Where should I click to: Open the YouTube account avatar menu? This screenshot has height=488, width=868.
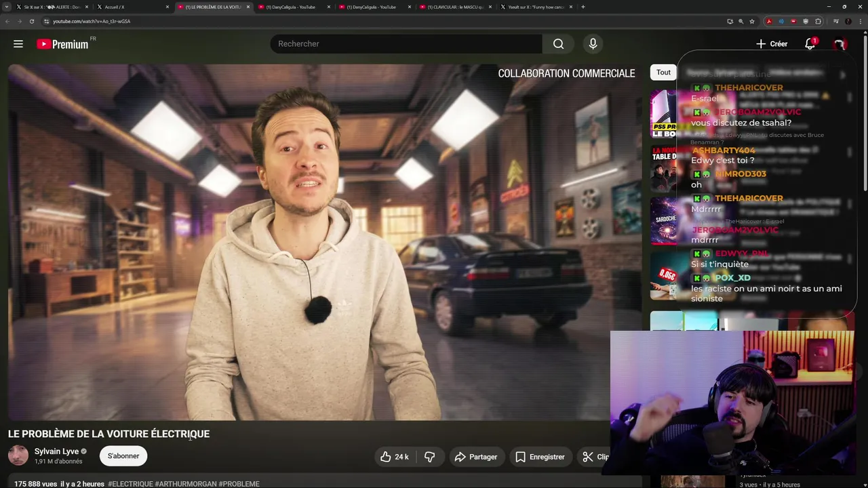[x=840, y=44]
